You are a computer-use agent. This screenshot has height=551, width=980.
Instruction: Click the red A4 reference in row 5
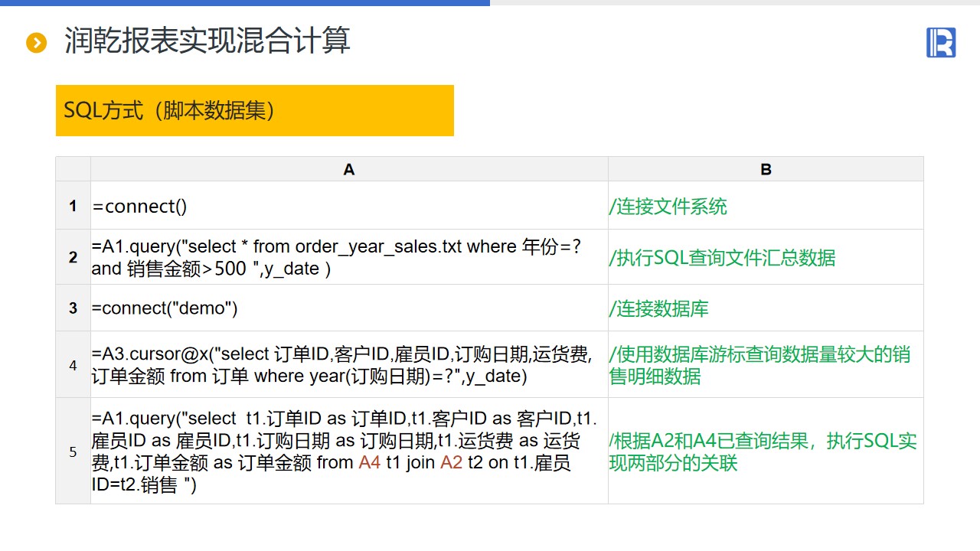(x=369, y=462)
